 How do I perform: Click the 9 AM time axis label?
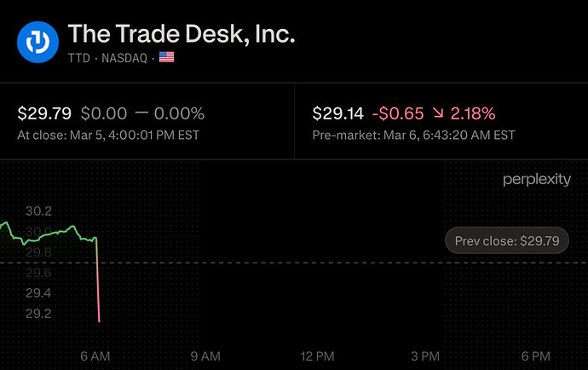pos(205,355)
